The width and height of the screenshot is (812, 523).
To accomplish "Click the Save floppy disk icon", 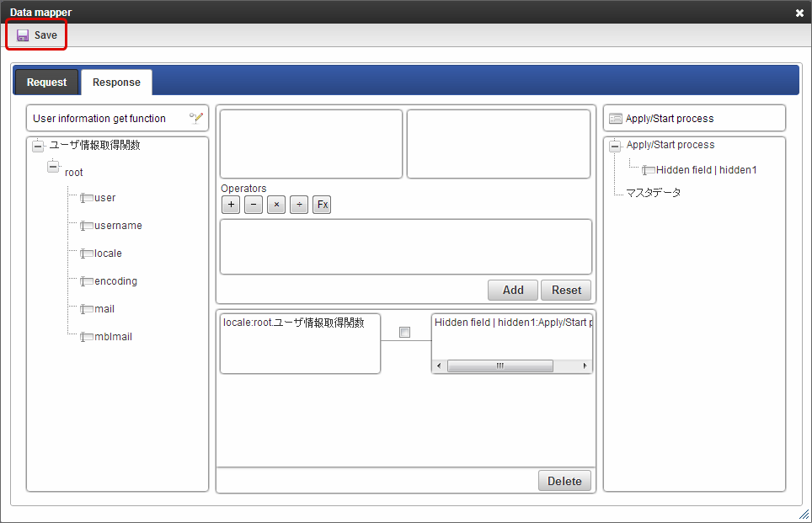I will [22, 35].
